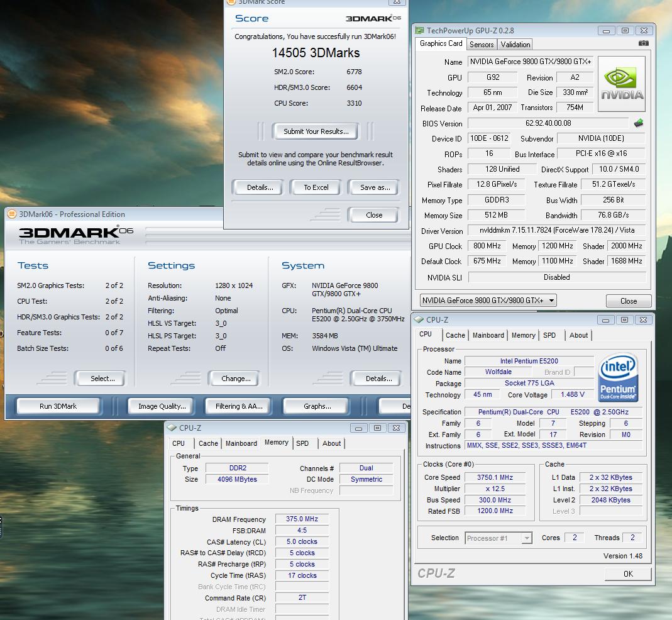Select the Graphics Card tab in GPU-Z
Screen dimensions: 672x620
pos(441,43)
